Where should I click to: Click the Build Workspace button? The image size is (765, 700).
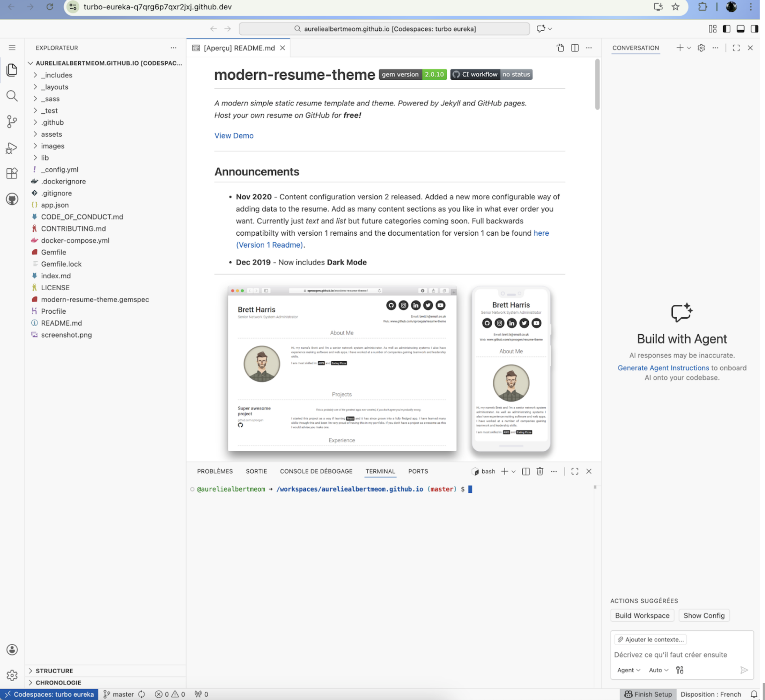pyautogui.click(x=642, y=615)
